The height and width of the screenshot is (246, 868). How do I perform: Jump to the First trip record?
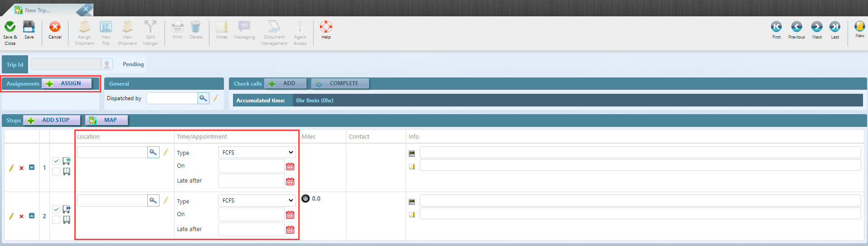tap(776, 27)
